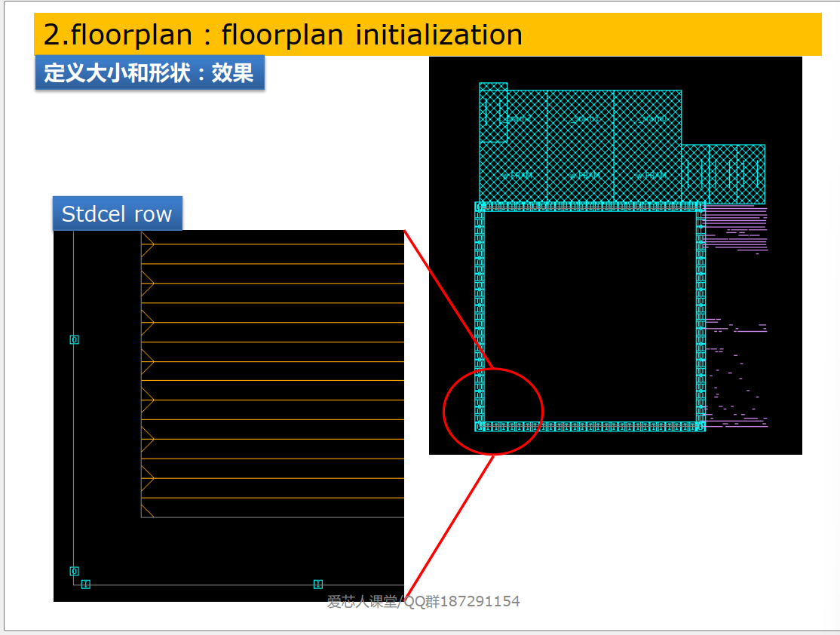Select the rightmost small PHY macro block
Viewport: 840px width, 635px height.
pos(750,172)
